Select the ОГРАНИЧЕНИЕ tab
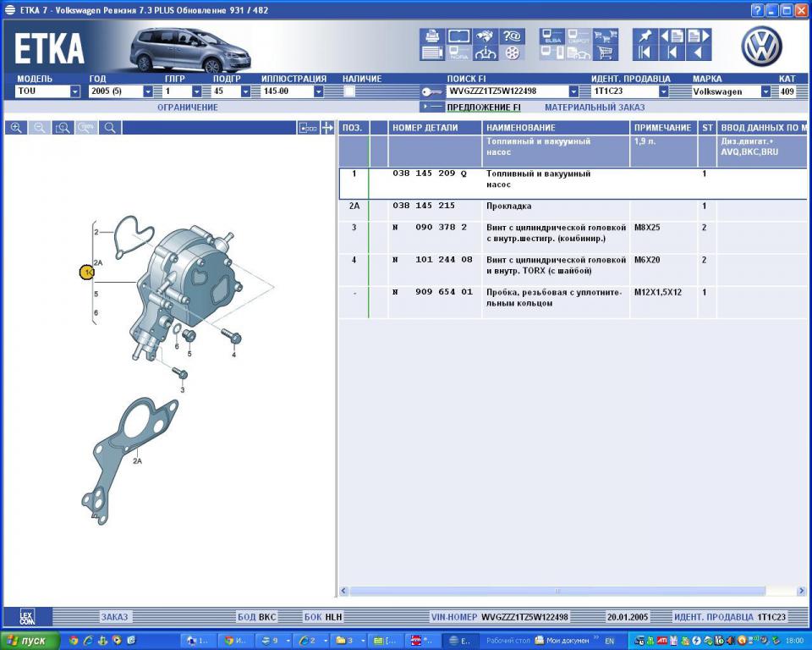Viewport: 812px width, 650px height. click(x=188, y=107)
